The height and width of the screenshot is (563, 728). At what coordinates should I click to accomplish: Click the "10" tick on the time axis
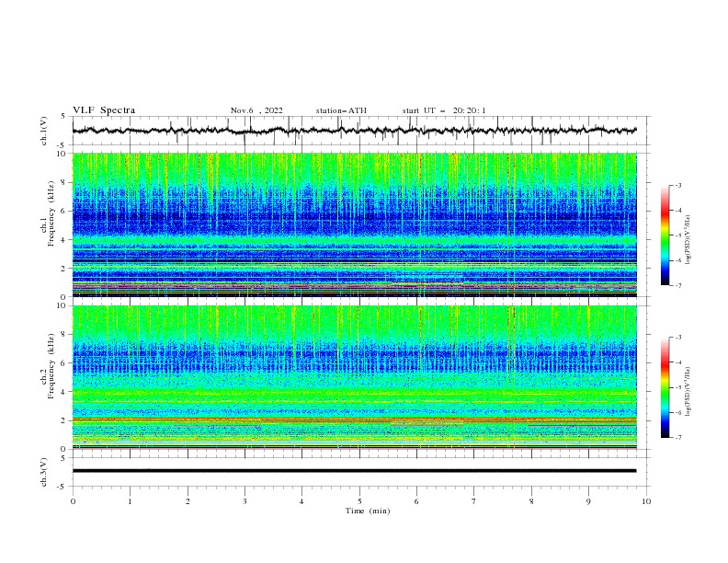(x=646, y=501)
